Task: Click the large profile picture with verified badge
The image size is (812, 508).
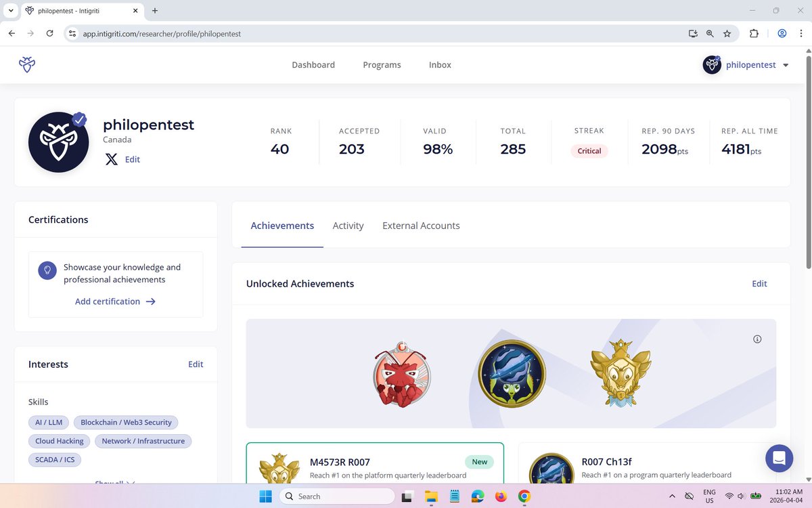Action: [x=59, y=142]
